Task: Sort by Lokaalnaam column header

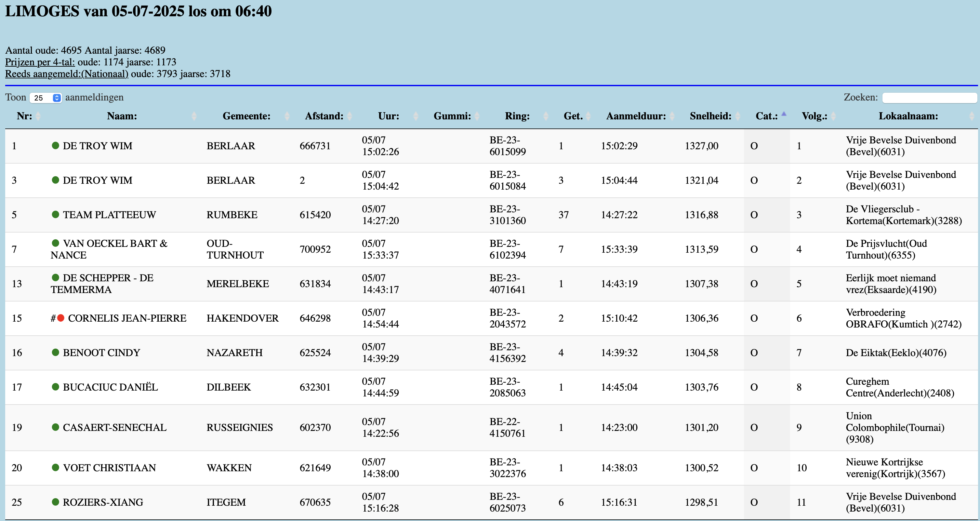Action: (x=908, y=116)
